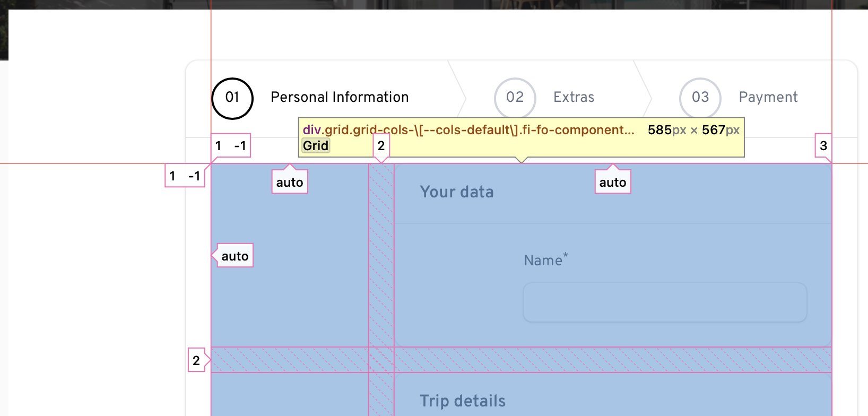Open the Personal Information step

[340, 97]
